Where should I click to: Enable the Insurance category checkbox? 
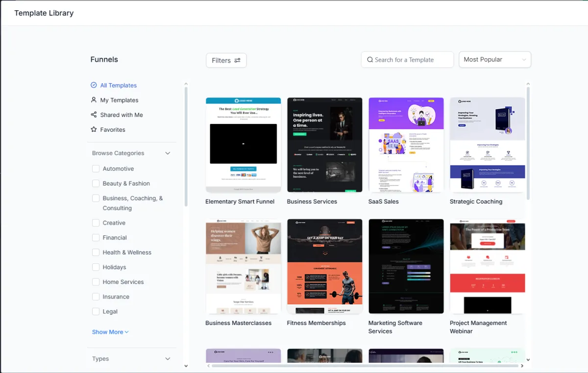point(96,297)
